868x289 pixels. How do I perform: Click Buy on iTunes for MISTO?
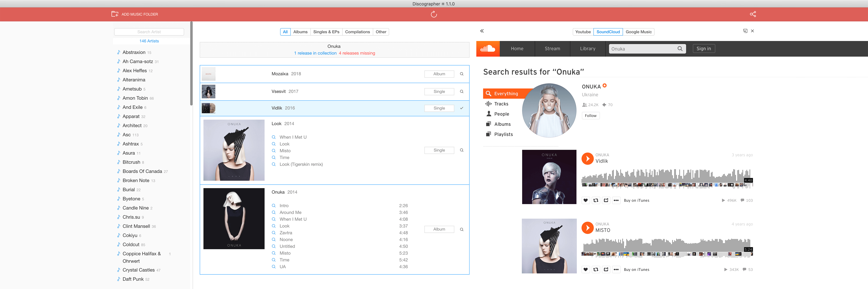[636, 270]
